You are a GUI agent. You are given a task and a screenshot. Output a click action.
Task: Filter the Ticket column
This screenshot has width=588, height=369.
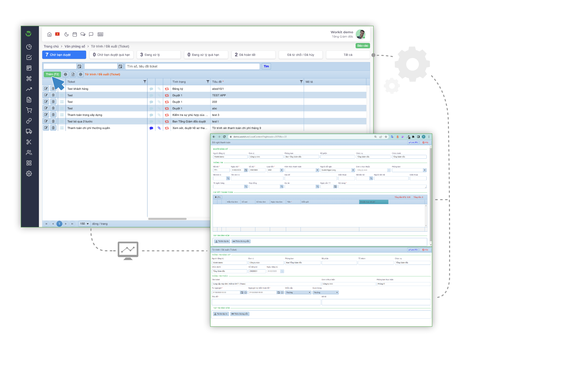coord(145,82)
